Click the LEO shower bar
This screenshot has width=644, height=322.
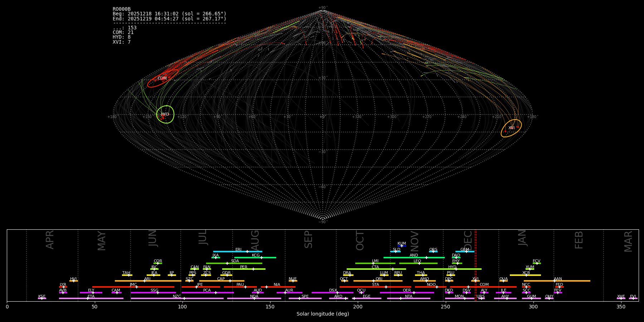pyautogui.click(x=418, y=263)
